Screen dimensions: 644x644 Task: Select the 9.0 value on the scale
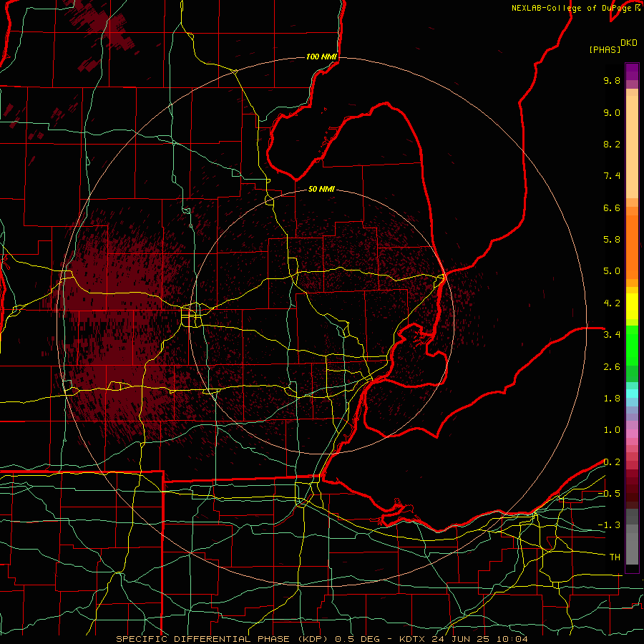[x=612, y=112]
